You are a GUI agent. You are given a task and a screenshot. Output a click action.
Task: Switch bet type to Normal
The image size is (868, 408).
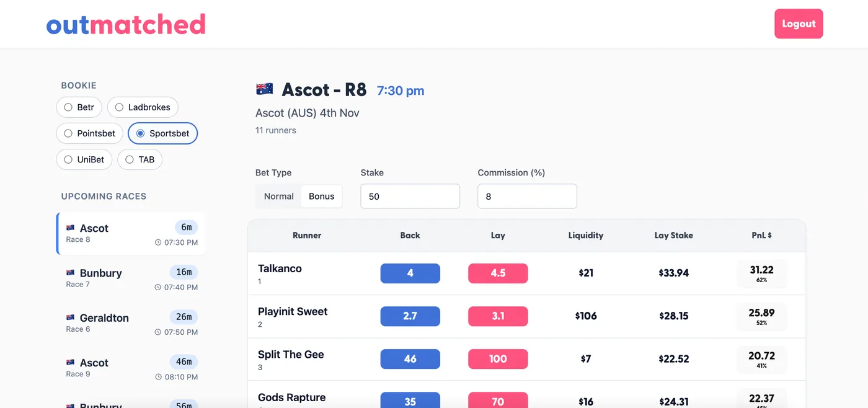pyautogui.click(x=278, y=195)
